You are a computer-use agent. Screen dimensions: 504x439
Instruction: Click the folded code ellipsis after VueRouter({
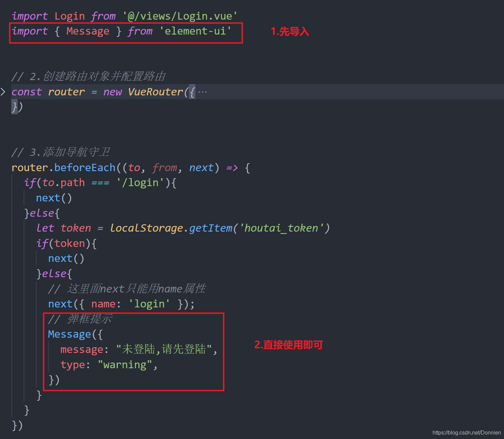(x=202, y=92)
